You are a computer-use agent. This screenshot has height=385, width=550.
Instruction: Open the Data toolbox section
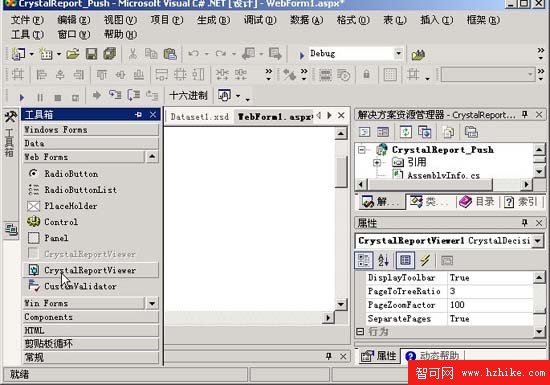point(91,143)
